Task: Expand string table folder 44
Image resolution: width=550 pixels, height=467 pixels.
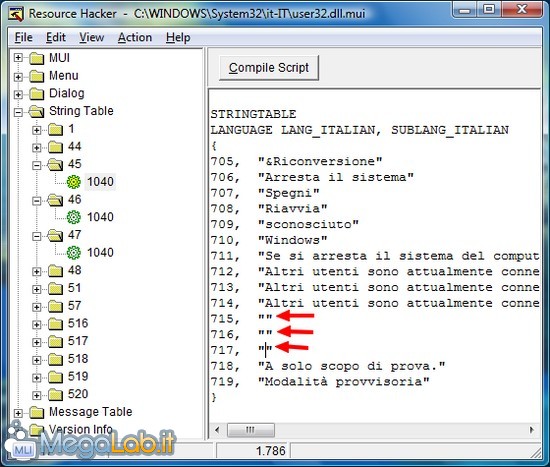Action: coord(36,147)
